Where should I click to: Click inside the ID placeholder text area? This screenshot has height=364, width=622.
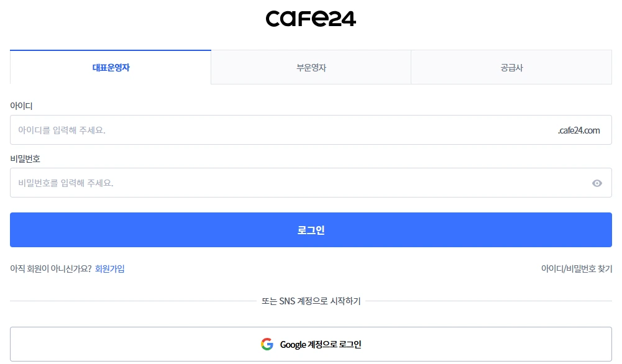point(62,130)
